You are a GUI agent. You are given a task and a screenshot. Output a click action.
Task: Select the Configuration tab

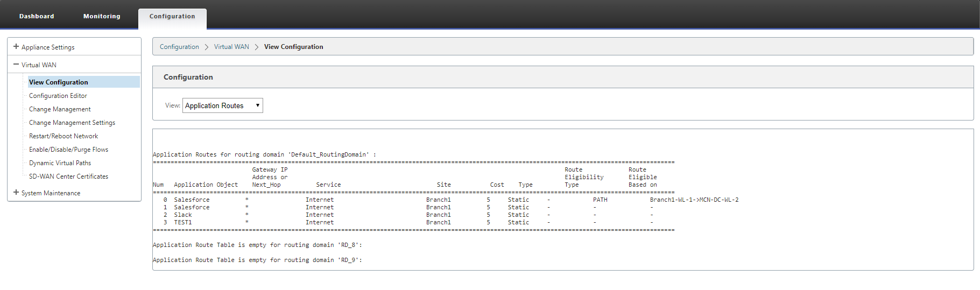pyautogui.click(x=172, y=17)
